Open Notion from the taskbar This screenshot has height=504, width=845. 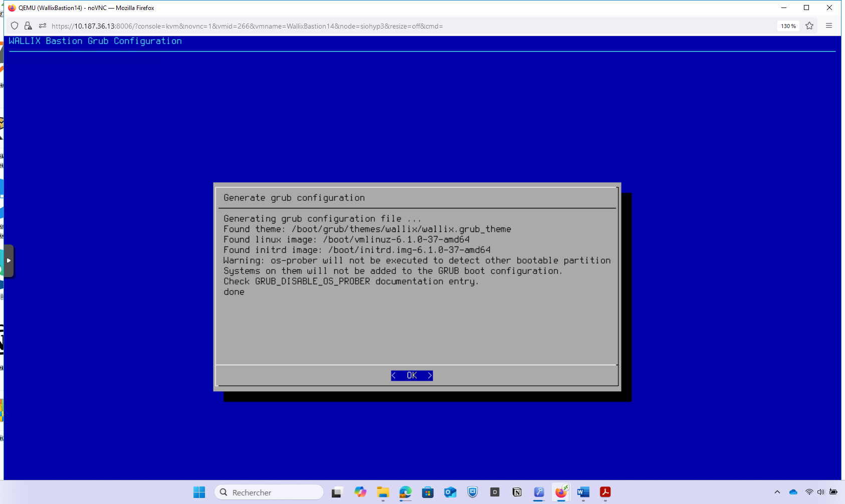click(x=517, y=492)
